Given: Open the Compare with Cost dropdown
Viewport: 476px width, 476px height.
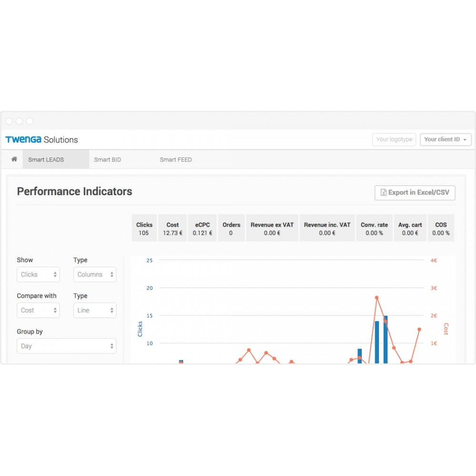Looking at the screenshot, I should [x=38, y=310].
